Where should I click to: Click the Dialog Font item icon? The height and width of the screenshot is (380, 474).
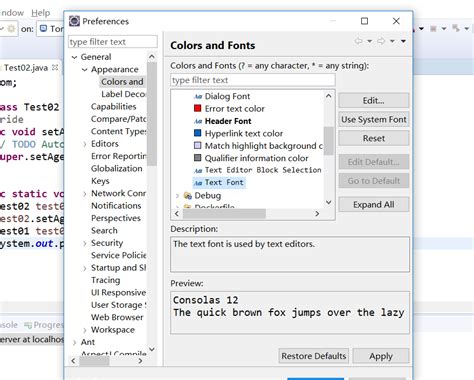(x=198, y=96)
